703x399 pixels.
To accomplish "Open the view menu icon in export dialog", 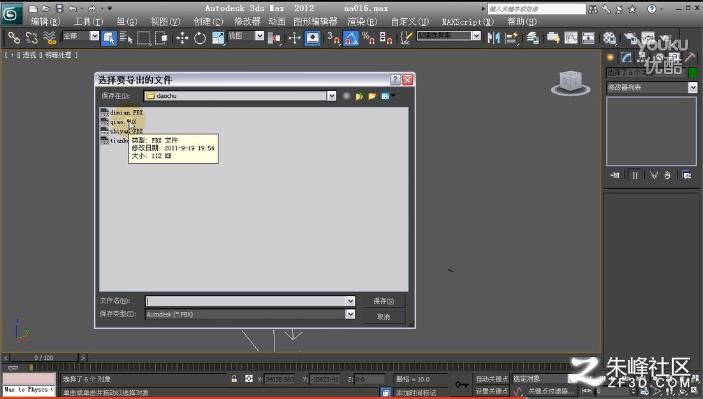I will click(x=387, y=96).
